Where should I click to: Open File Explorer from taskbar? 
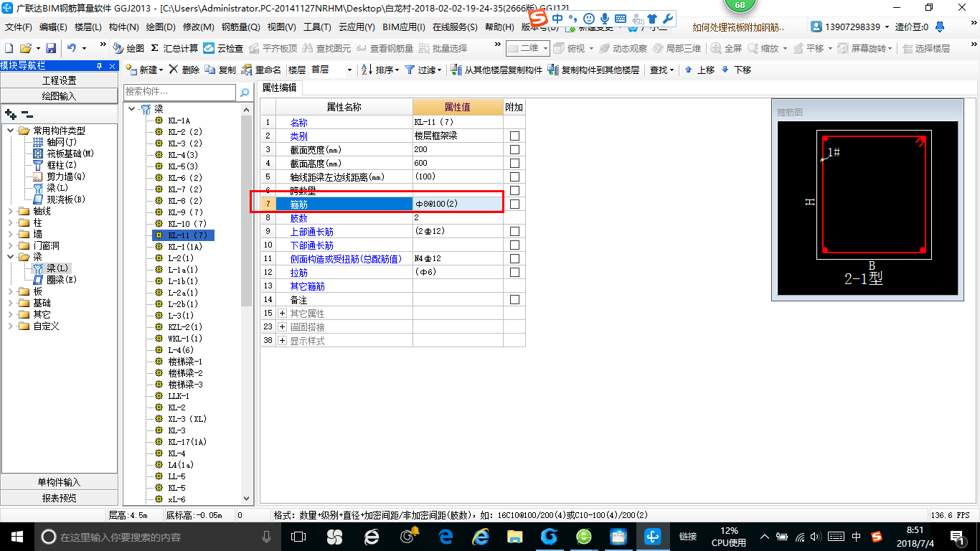click(x=514, y=536)
